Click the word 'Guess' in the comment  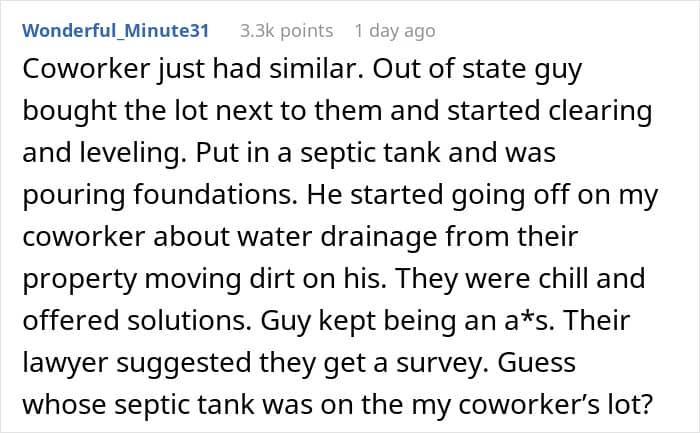(x=537, y=362)
